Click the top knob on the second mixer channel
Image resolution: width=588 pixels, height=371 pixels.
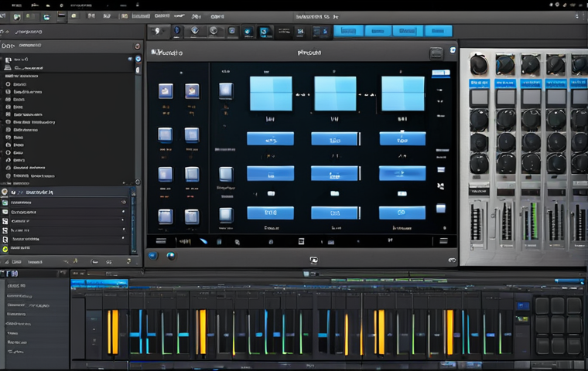505,64
